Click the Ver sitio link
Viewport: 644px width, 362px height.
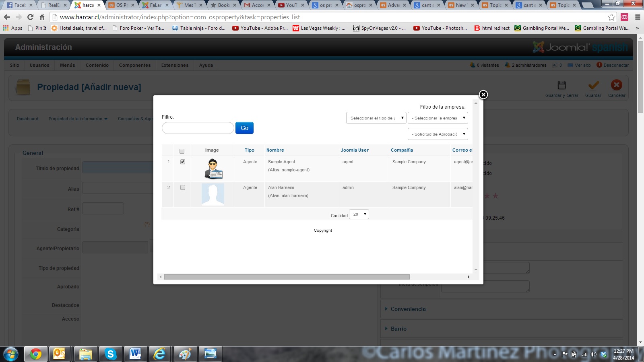coord(582,65)
